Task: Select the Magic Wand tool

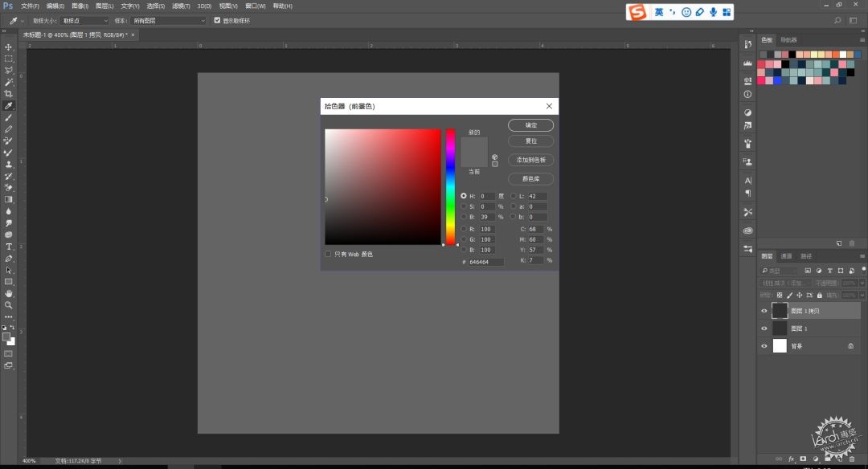Action: pyautogui.click(x=8, y=82)
